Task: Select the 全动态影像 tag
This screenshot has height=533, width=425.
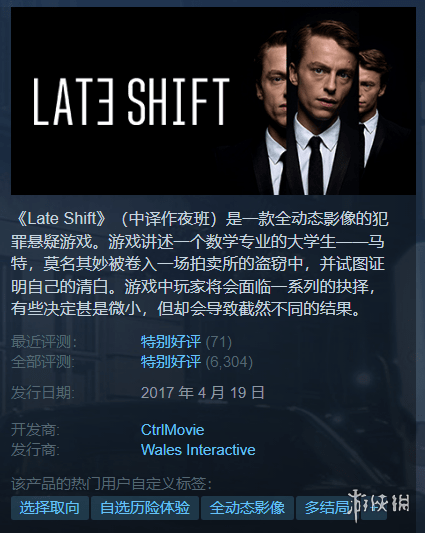Action: [247, 508]
